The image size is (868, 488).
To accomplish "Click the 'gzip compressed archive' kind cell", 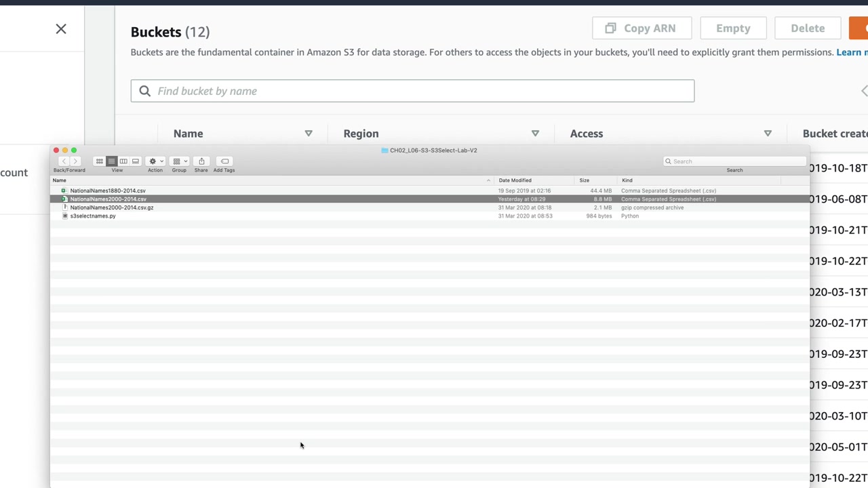I will pos(652,207).
